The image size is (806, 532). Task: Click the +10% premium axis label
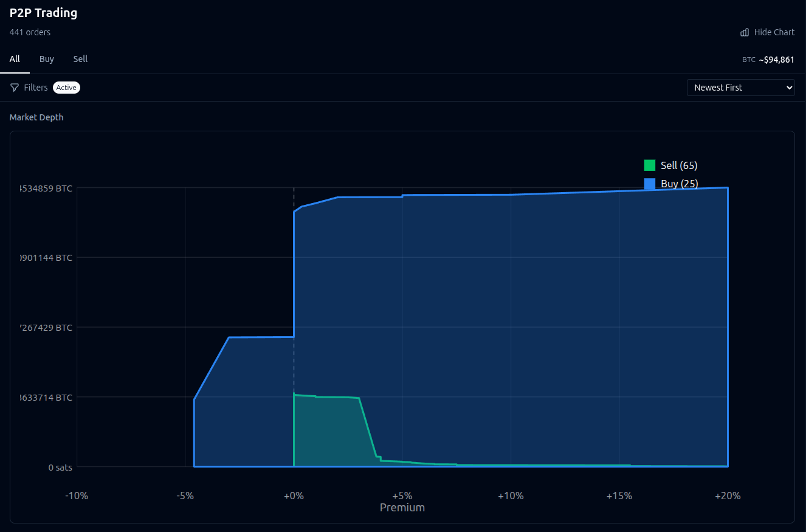click(511, 496)
